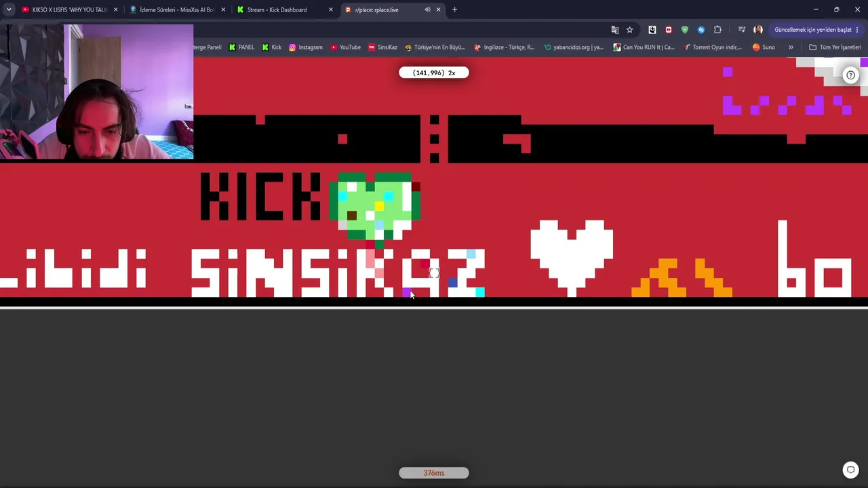Open the YouTube bookmark
The height and width of the screenshot is (488, 868).
click(345, 47)
